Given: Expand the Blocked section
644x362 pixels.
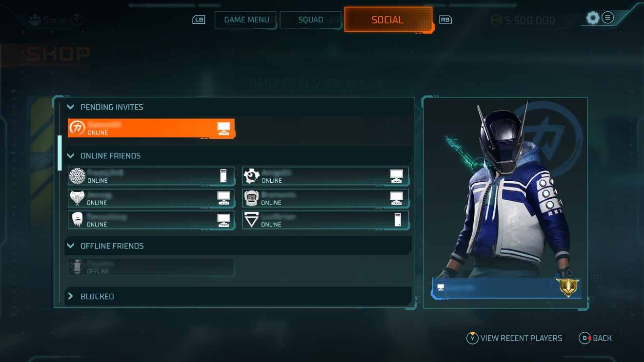Looking at the screenshot, I should [71, 296].
